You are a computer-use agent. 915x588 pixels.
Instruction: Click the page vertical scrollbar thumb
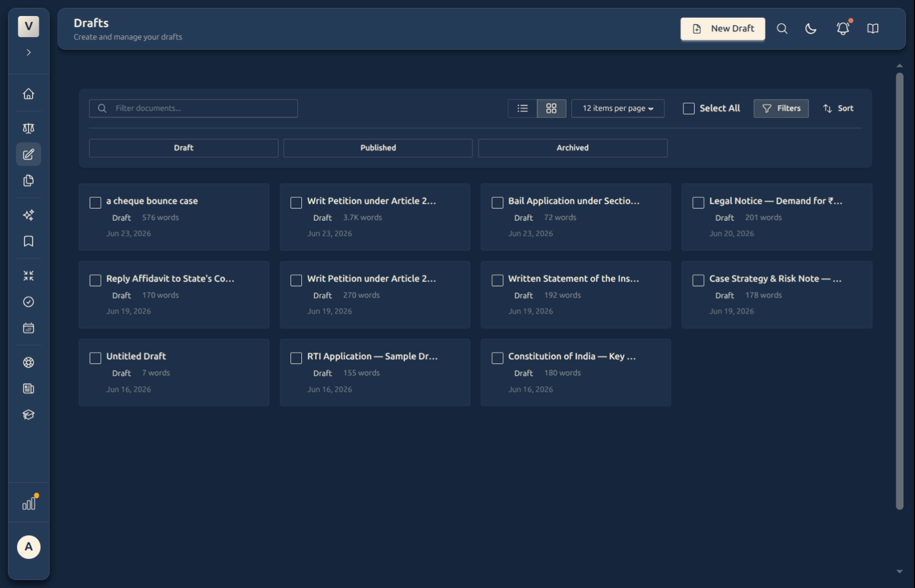[900, 291]
